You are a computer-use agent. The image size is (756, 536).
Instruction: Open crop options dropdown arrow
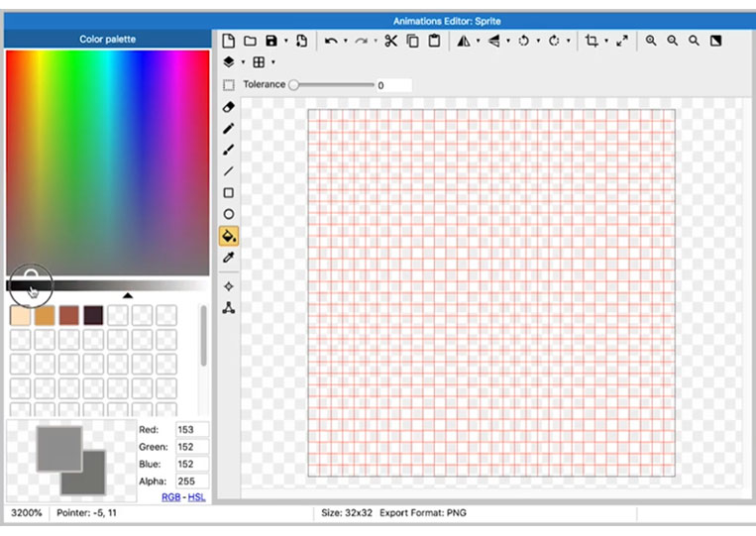pyautogui.click(x=606, y=41)
